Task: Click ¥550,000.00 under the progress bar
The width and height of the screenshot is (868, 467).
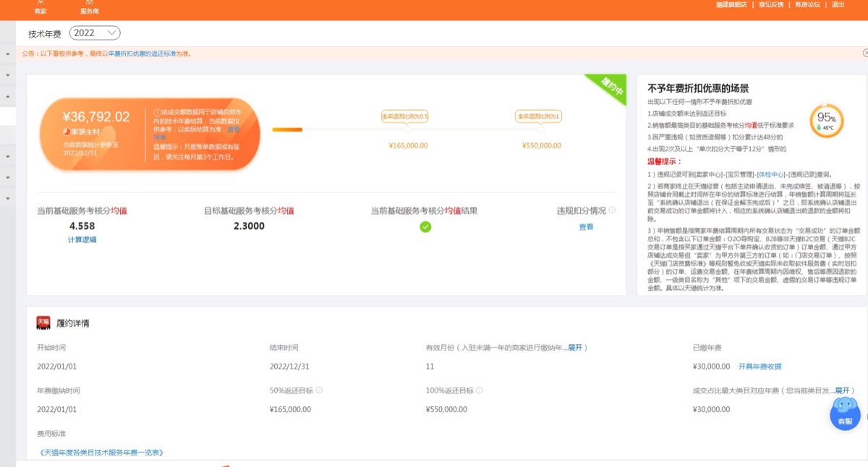Action: pos(541,145)
